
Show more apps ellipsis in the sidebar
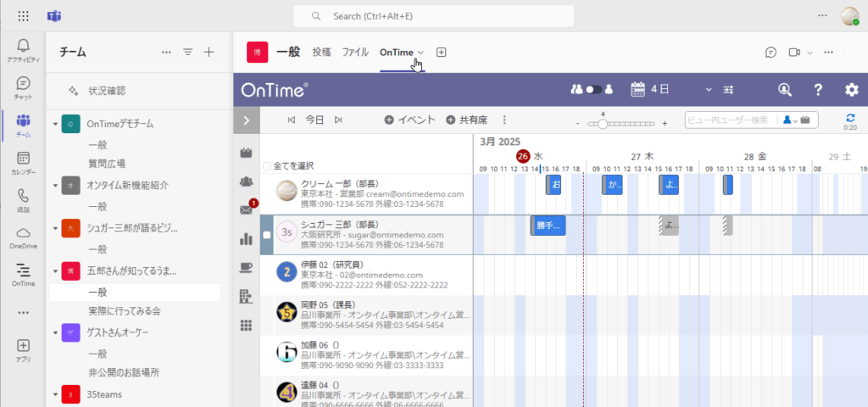click(23, 312)
